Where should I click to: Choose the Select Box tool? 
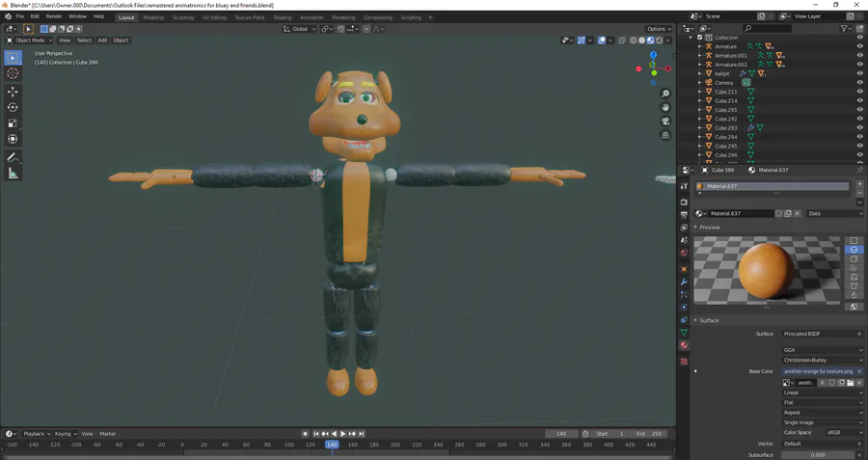pos(13,58)
